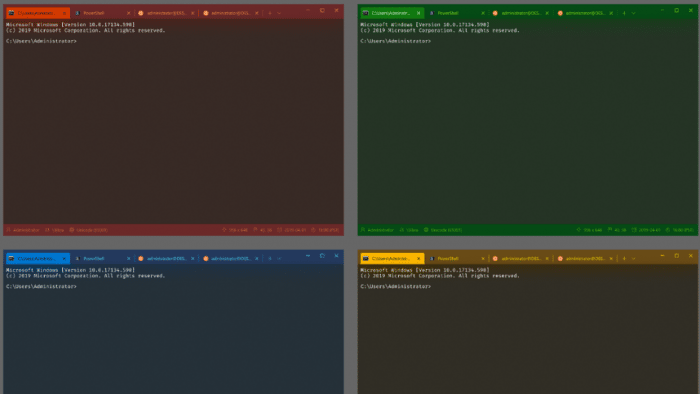The image size is (700, 394).
Task: Click calendar date indicator in red status bar
Action: pyautogui.click(x=292, y=230)
